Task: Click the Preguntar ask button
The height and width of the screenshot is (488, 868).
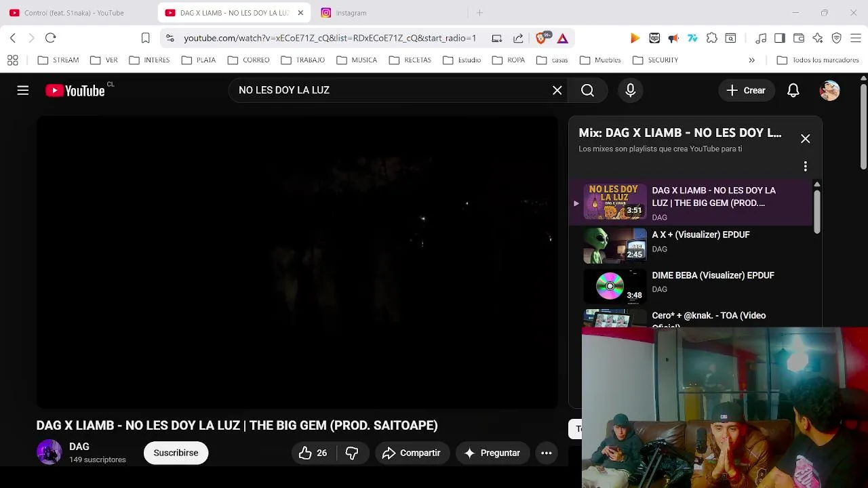Action: tap(492, 453)
